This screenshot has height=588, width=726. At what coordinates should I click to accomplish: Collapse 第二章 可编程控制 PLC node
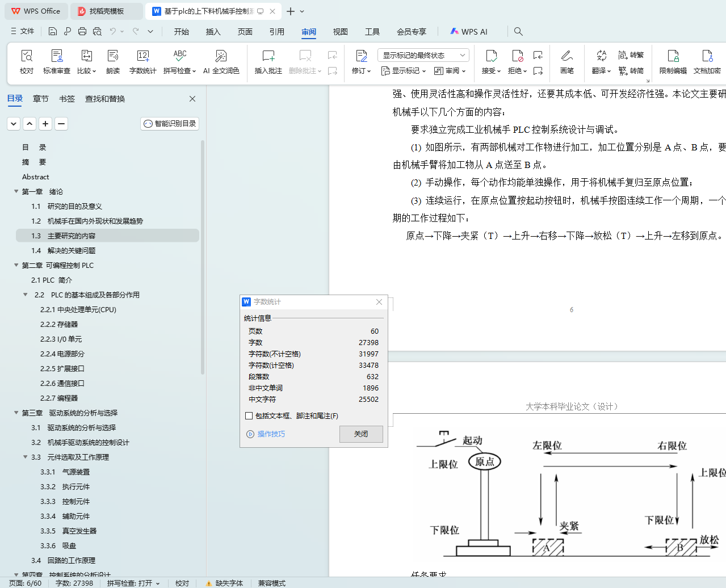click(16, 265)
